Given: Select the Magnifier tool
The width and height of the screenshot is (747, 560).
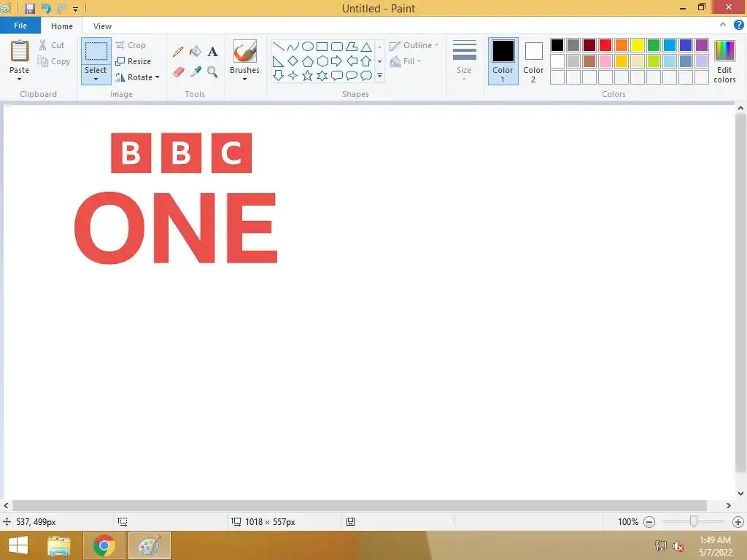Looking at the screenshot, I should pyautogui.click(x=212, y=72).
